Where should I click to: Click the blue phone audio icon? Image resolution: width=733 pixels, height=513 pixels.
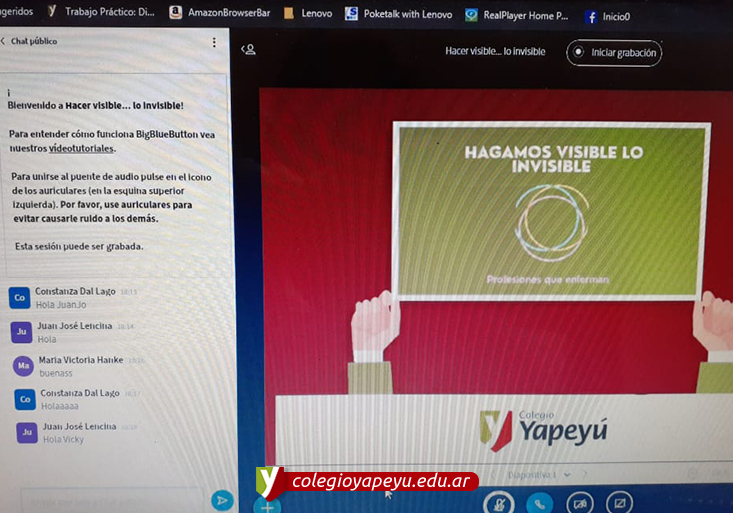click(x=540, y=504)
